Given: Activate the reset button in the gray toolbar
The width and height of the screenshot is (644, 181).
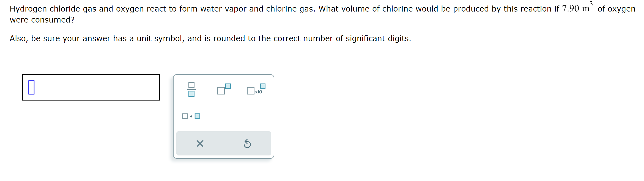Looking at the screenshot, I should 247,143.
